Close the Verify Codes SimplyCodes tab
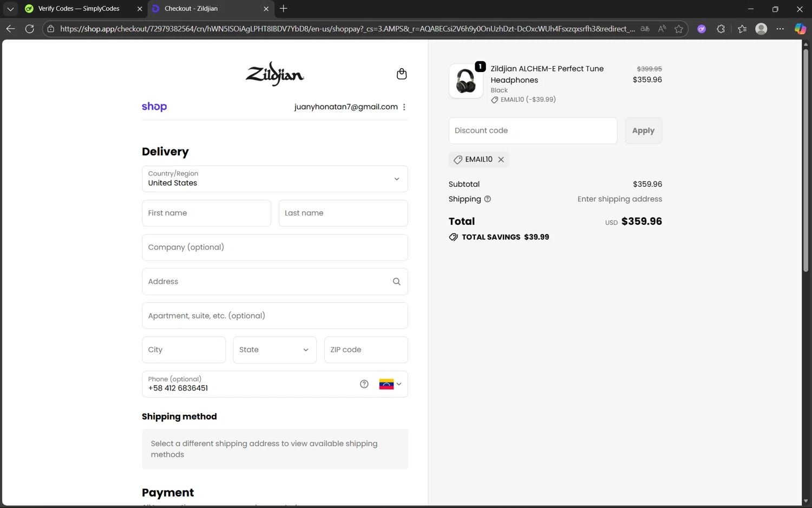 (140, 9)
